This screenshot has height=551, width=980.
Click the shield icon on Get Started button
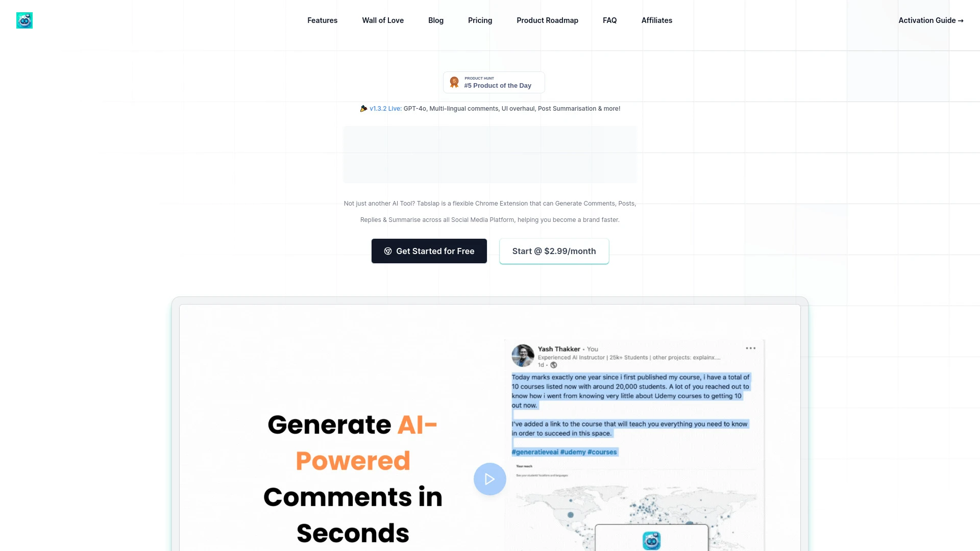[x=388, y=251]
